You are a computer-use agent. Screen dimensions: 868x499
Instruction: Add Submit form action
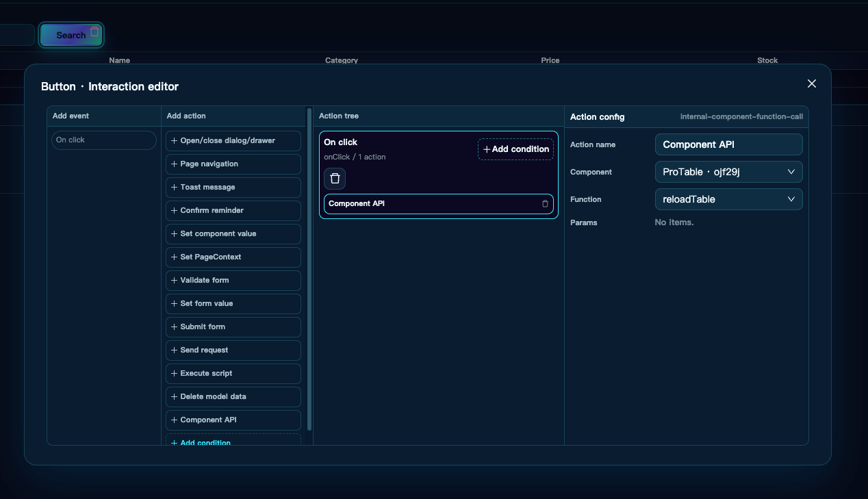(233, 327)
